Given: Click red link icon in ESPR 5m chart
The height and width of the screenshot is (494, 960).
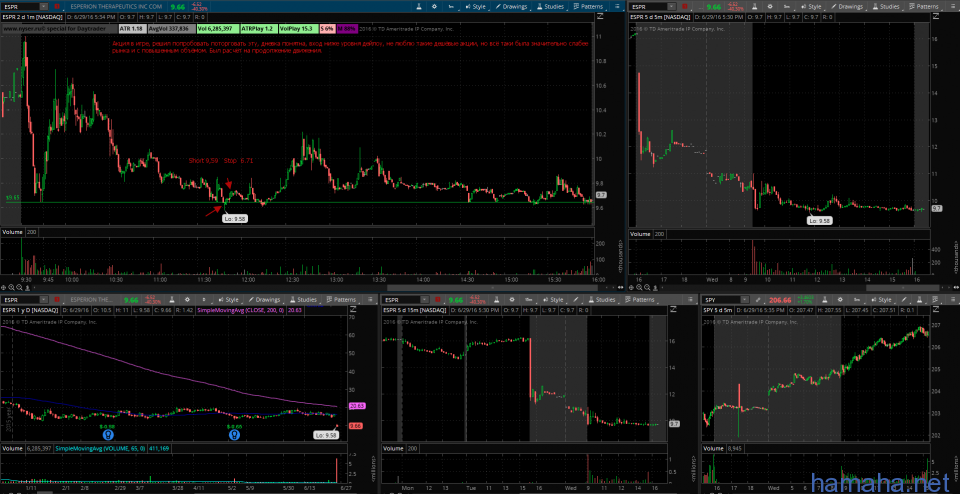Looking at the screenshot, I should tap(684, 6).
